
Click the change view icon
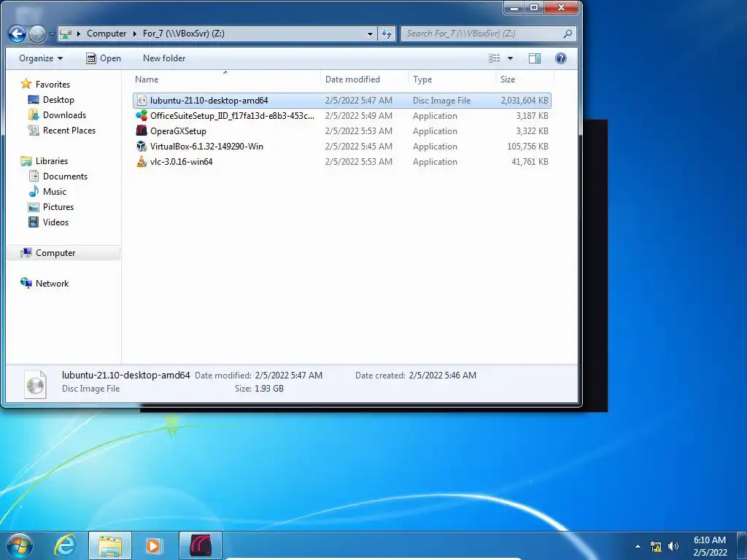pos(495,58)
